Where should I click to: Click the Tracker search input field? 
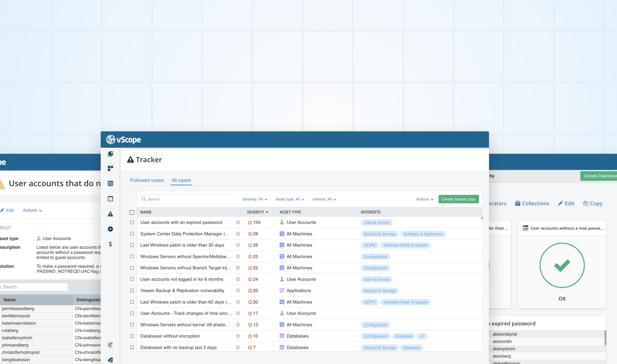pyautogui.click(x=188, y=199)
